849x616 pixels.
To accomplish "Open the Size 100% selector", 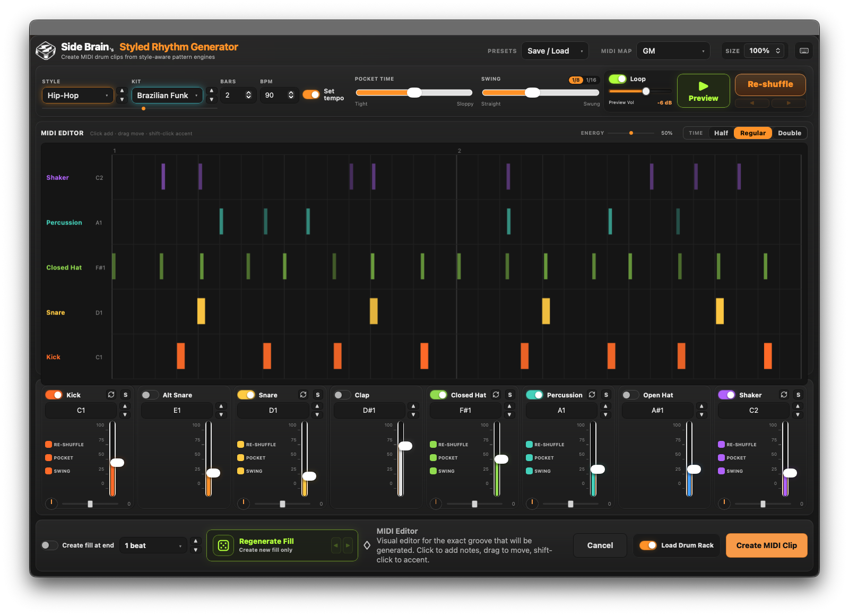I will pos(764,51).
